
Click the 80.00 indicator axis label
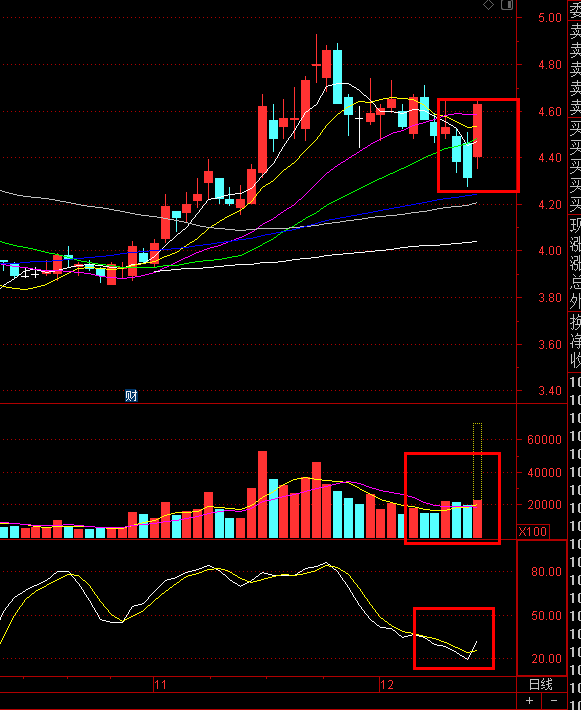pos(546,571)
